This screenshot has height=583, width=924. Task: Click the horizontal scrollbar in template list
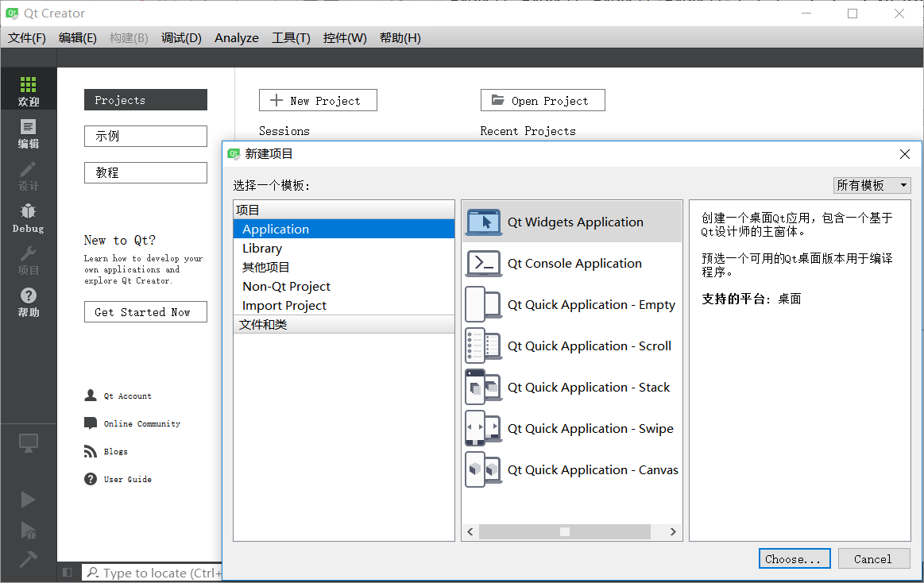click(564, 531)
